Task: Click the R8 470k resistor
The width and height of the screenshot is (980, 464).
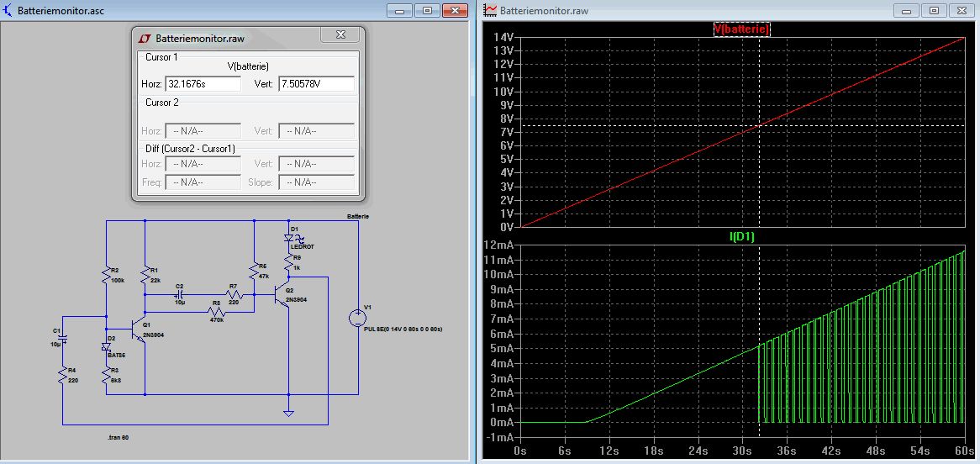Action: click(216, 311)
